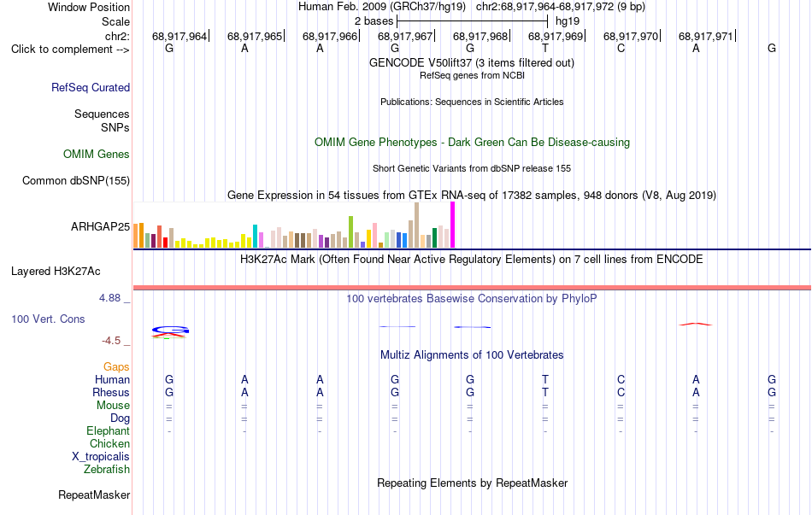Open the OMIM Genes track label

(x=97, y=155)
